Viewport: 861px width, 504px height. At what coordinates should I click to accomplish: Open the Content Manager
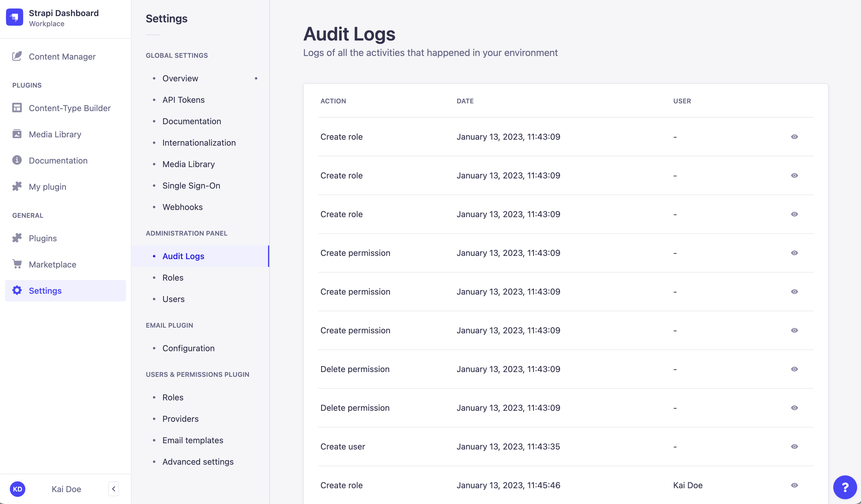(62, 57)
